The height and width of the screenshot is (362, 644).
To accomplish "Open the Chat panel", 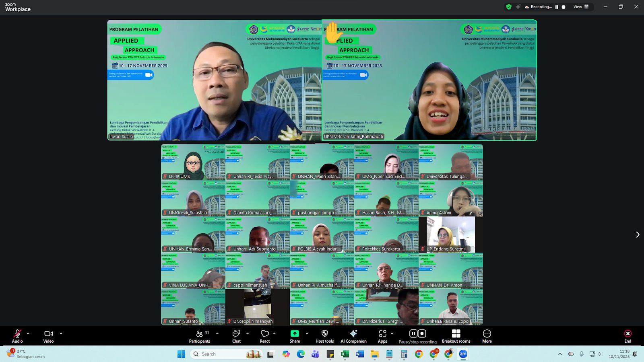I will [x=236, y=336].
